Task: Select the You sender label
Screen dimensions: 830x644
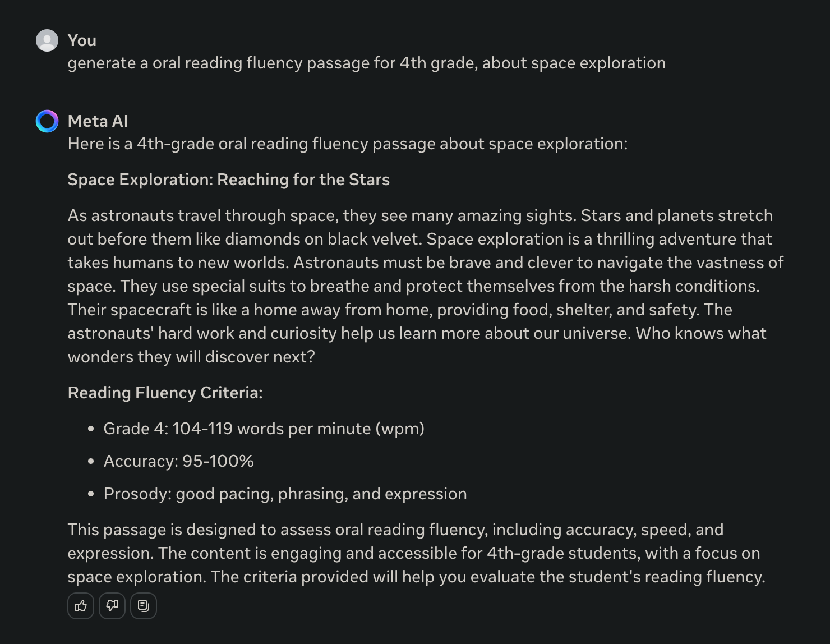Action: coord(82,40)
